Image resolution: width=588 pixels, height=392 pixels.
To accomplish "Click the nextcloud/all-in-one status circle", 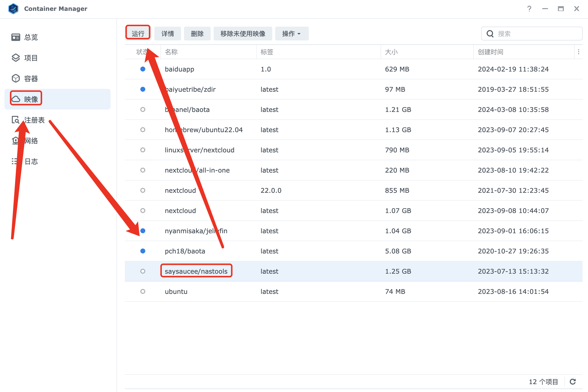I will pyautogui.click(x=143, y=170).
